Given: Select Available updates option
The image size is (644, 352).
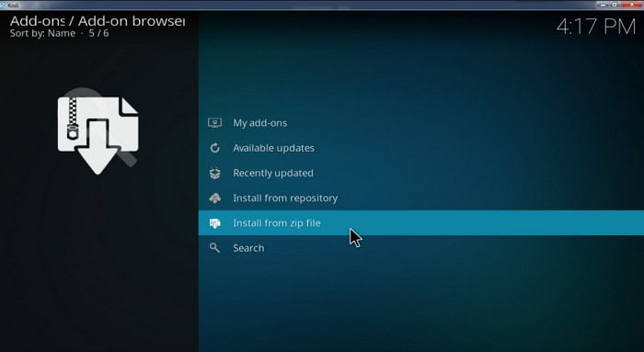Looking at the screenshot, I should coord(421,148).
